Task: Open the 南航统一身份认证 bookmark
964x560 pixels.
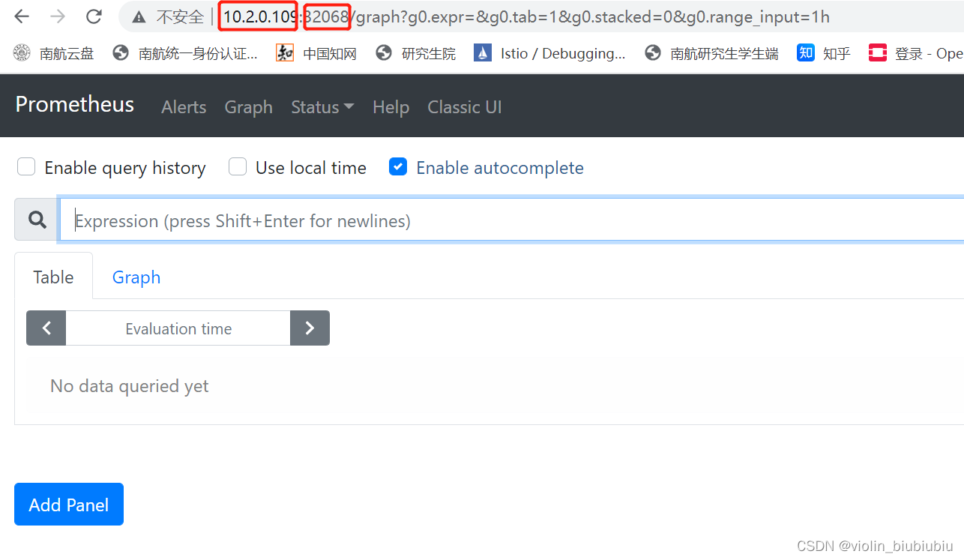Action: coord(184,53)
